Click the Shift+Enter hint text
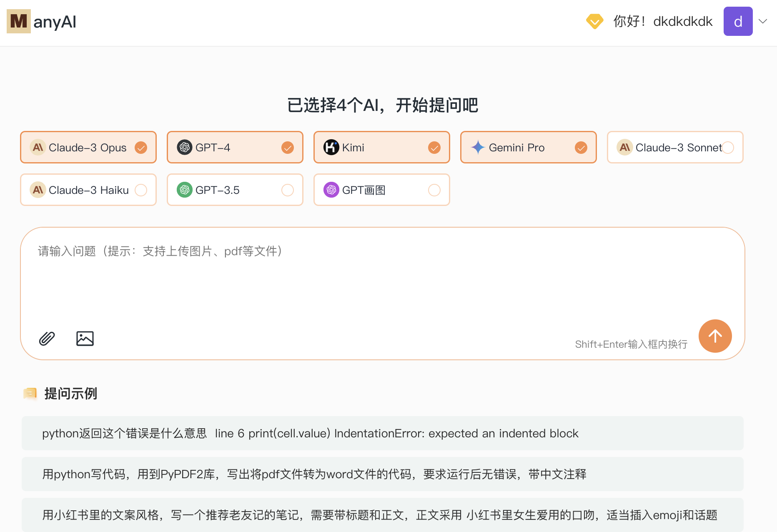 tap(631, 344)
